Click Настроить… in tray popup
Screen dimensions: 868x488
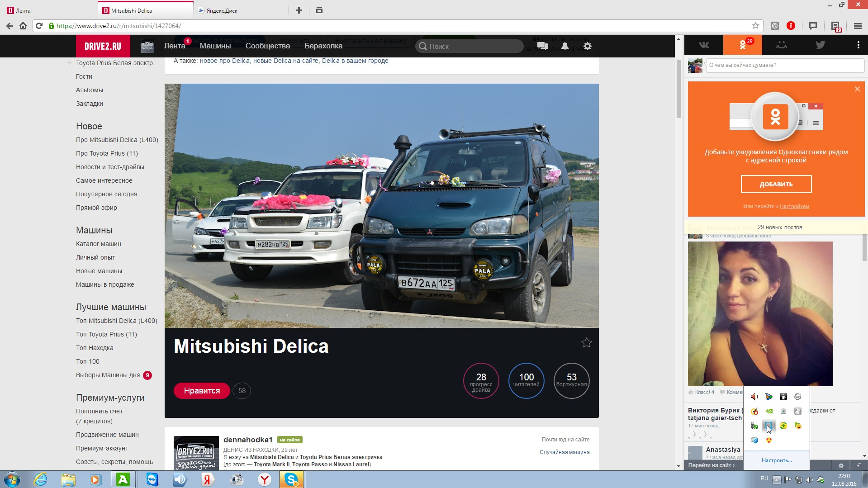777,460
